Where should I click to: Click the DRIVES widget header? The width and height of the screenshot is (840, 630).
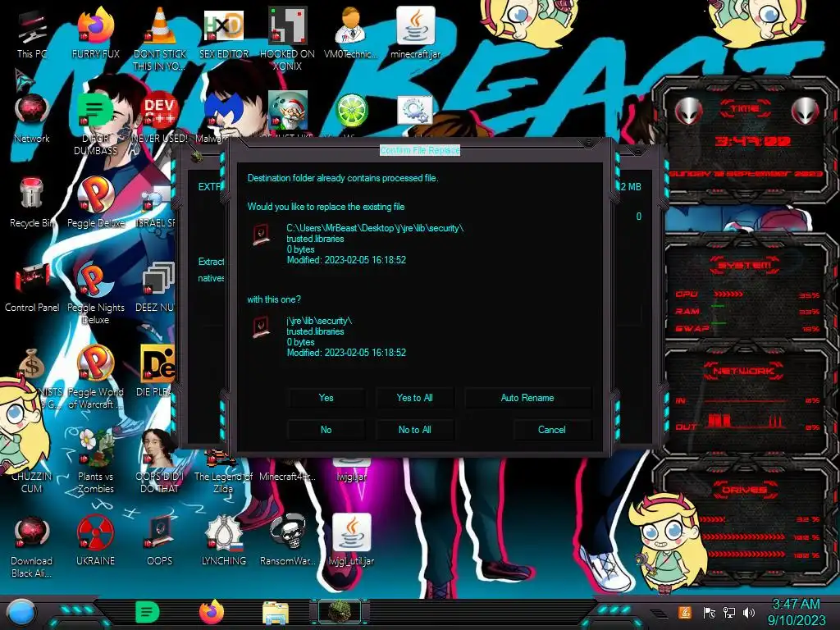[x=743, y=490]
